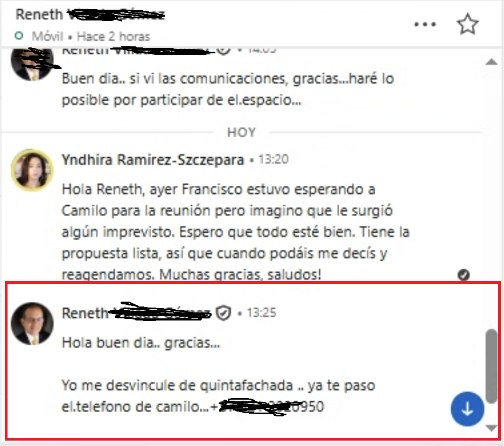Open Reneth's profile photo at 13:25 message
The height and width of the screenshot is (446, 504).
coord(32,324)
